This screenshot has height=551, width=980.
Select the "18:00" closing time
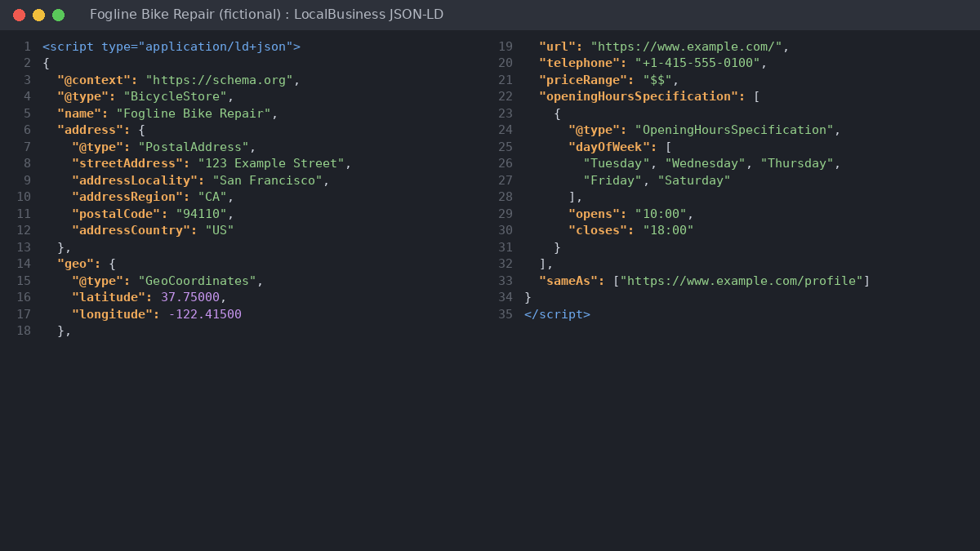point(668,230)
